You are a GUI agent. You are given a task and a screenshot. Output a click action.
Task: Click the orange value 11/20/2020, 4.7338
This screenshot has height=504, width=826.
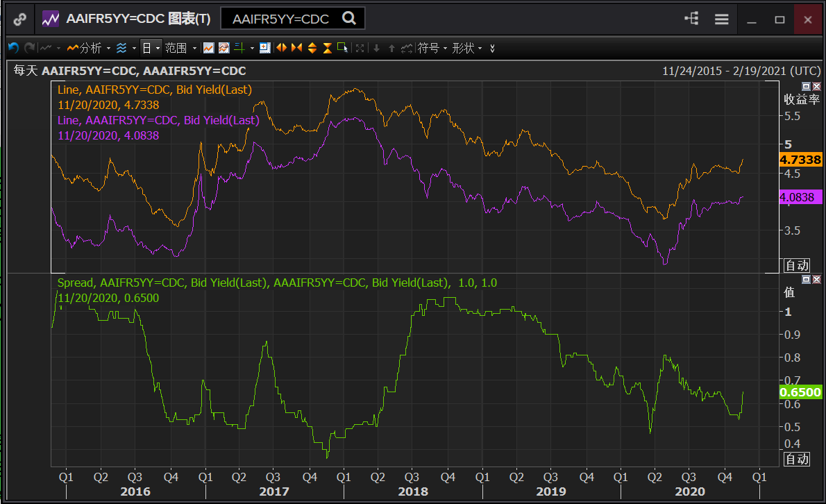108,105
